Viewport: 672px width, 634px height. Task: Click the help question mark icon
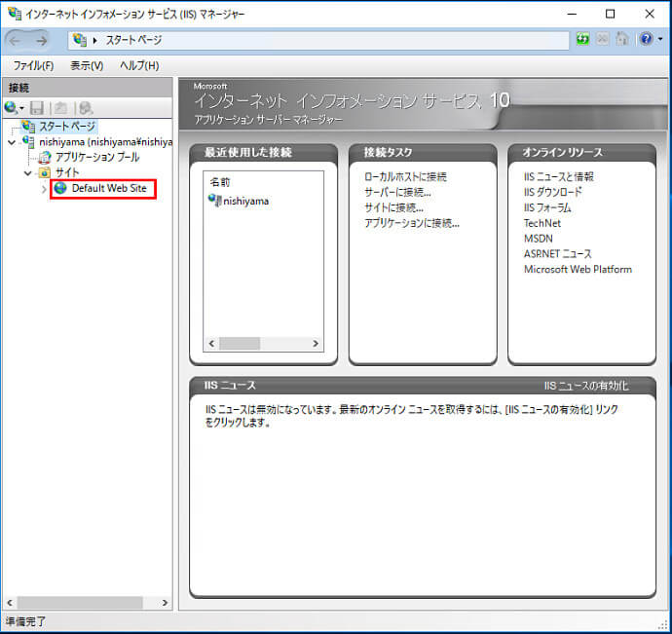pos(644,40)
